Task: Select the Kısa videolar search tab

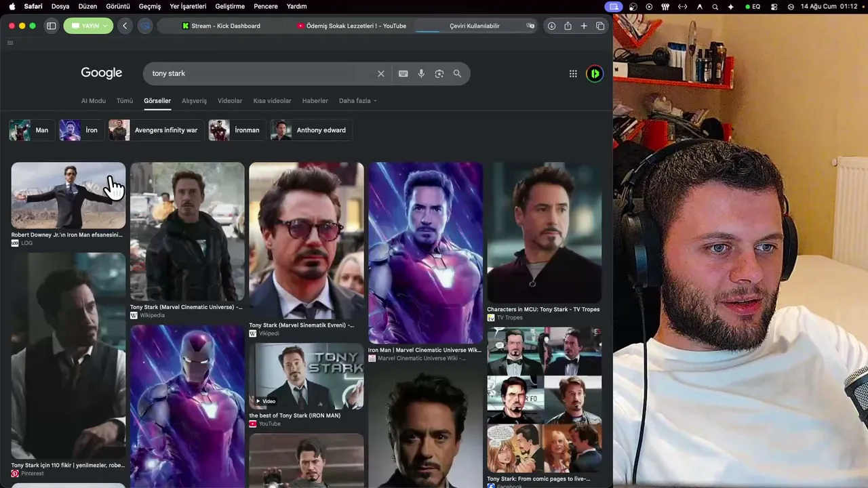Action: click(272, 101)
